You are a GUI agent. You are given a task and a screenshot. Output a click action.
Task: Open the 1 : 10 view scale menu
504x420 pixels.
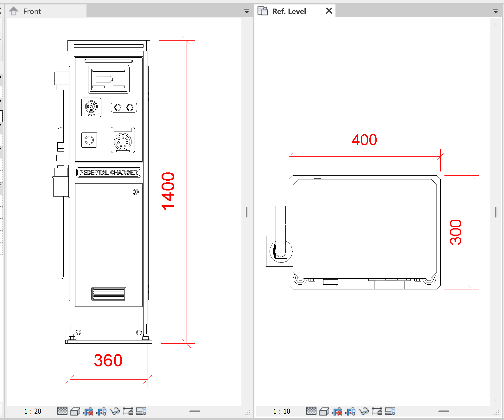coord(282,411)
